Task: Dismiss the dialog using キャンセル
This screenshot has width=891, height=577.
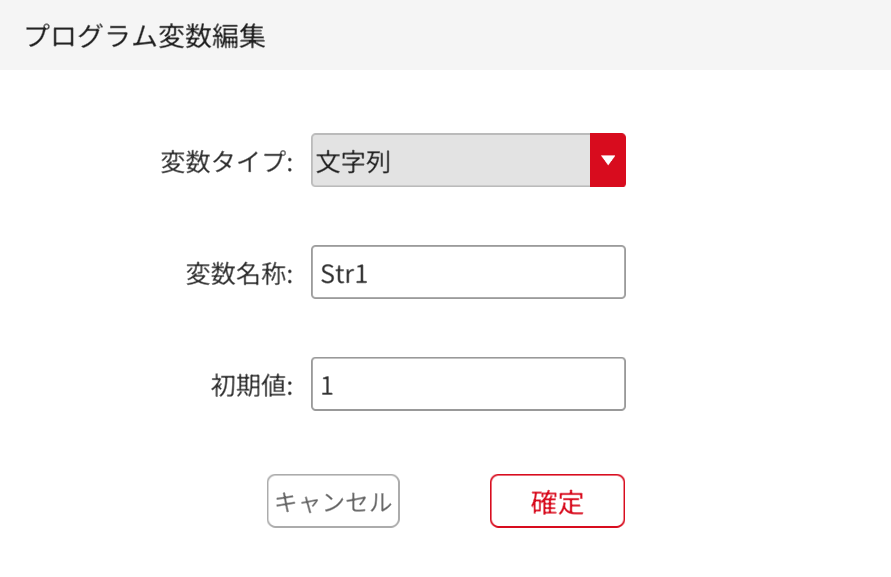Action: pos(333,501)
